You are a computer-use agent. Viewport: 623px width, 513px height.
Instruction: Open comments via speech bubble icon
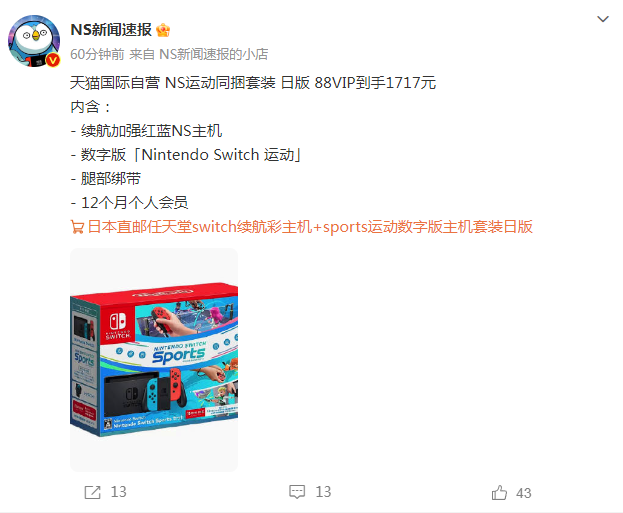(297, 492)
